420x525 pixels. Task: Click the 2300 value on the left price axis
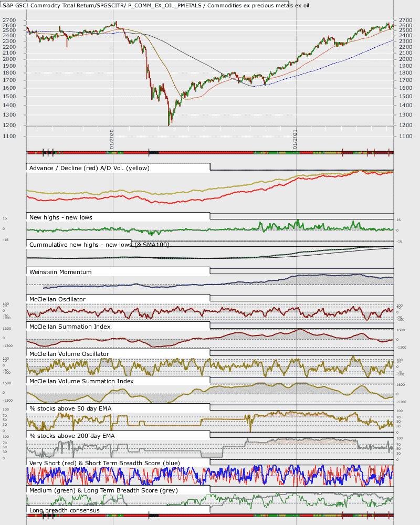(x=9, y=41)
